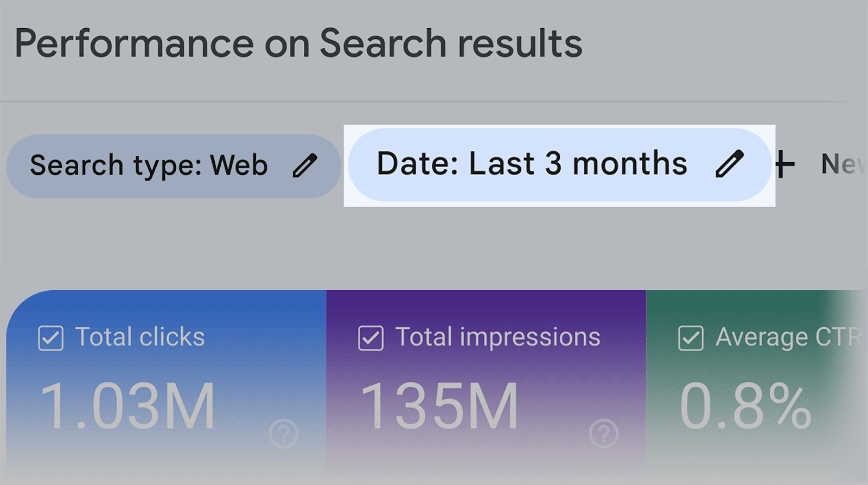Click the pencil icon on Search type chip
Viewport: 868px width, 485px height.
(x=304, y=165)
